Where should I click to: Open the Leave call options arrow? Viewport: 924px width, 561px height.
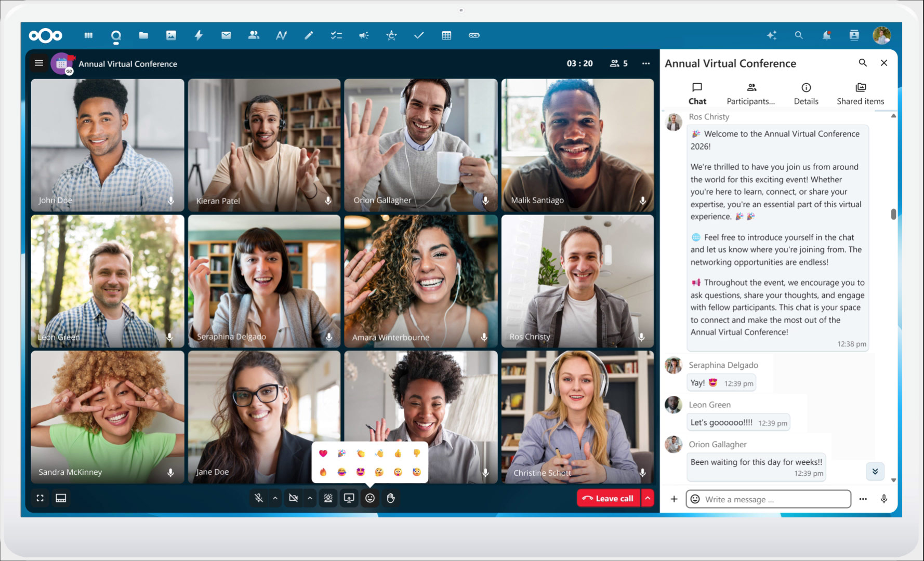tap(648, 498)
